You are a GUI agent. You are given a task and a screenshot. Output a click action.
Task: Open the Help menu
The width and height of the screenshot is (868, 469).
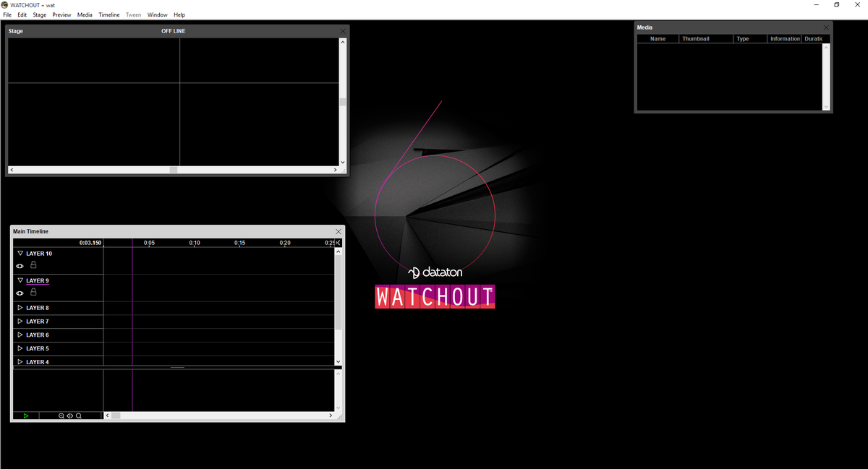(179, 14)
